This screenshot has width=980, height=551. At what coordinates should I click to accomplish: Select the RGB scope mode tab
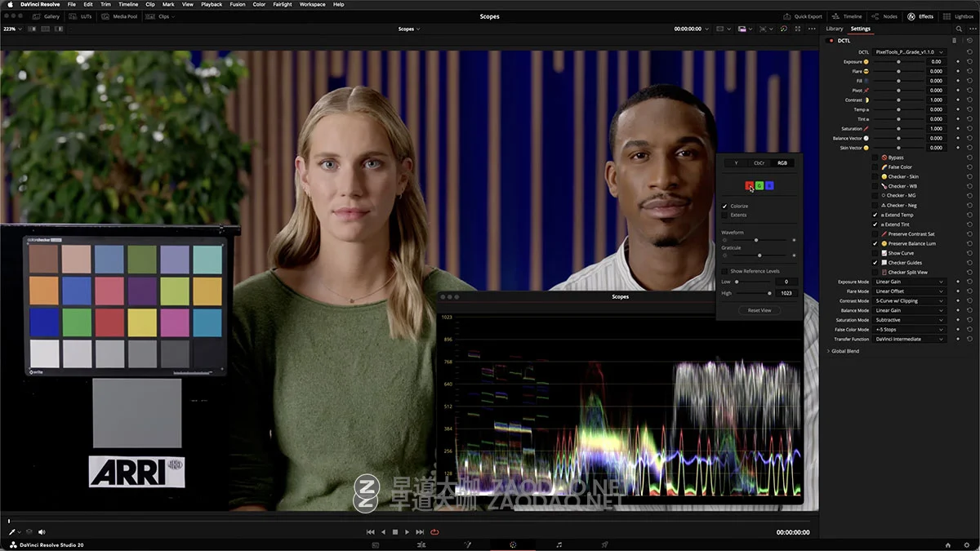[x=782, y=163]
